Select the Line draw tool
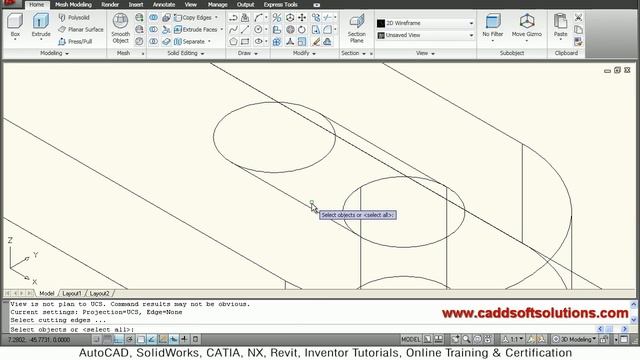Screen dimensions: 640x360 244,29
